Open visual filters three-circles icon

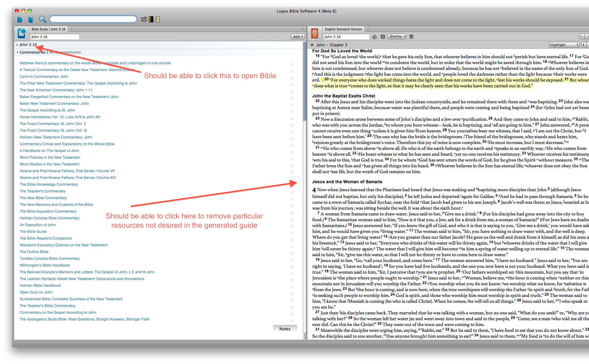pyautogui.click(x=375, y=37)
